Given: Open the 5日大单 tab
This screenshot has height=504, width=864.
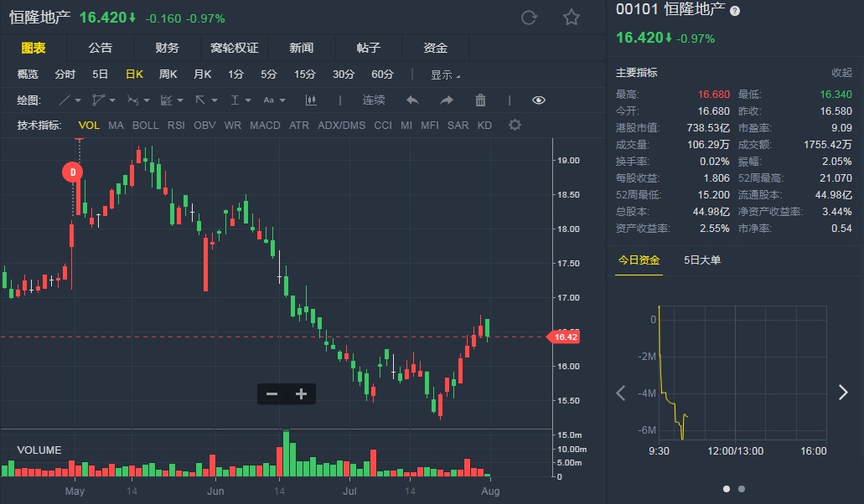Looking at the screenshot, I should (x=702, y=260).
